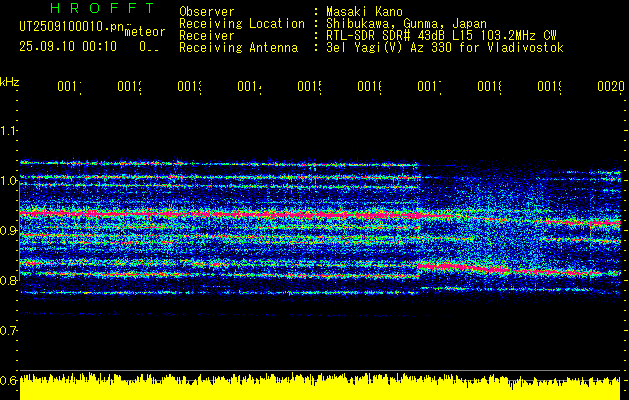Click the 'Receiver' field label

pyautogui.click(x=207, y=35)
